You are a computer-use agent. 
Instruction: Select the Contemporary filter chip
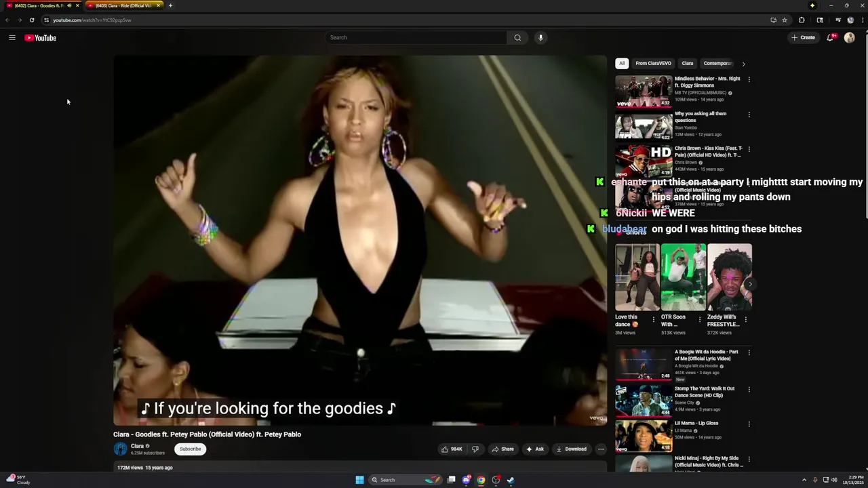(x=717, y=64)
